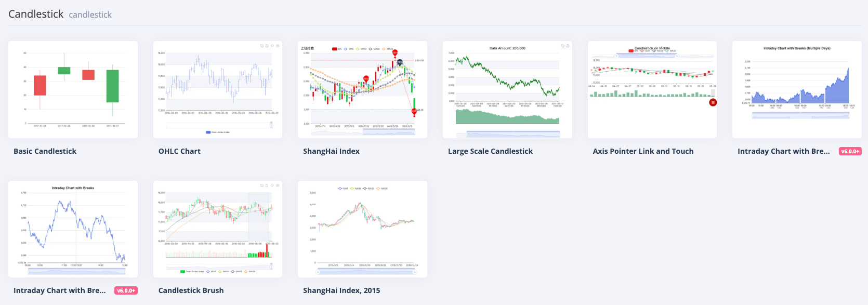Click rightmost toolbox icon in Large Scale Candlestick thumbnail

568,46
